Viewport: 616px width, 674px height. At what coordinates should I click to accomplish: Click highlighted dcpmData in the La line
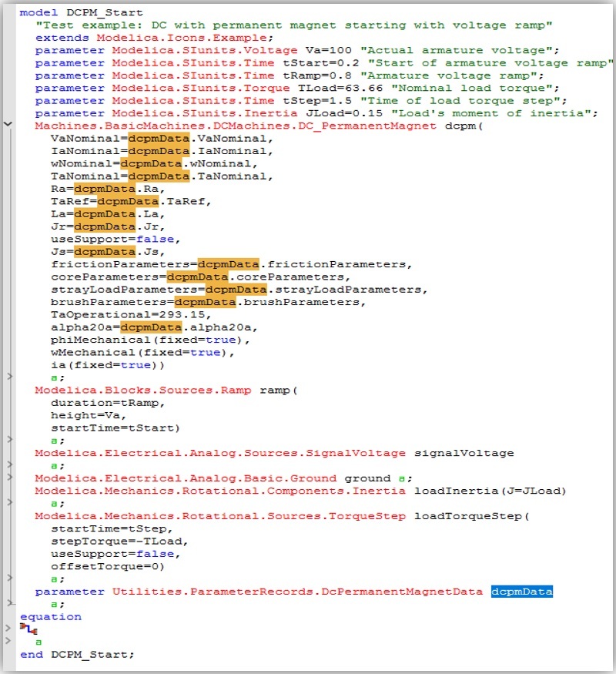[x=105, y=214]
